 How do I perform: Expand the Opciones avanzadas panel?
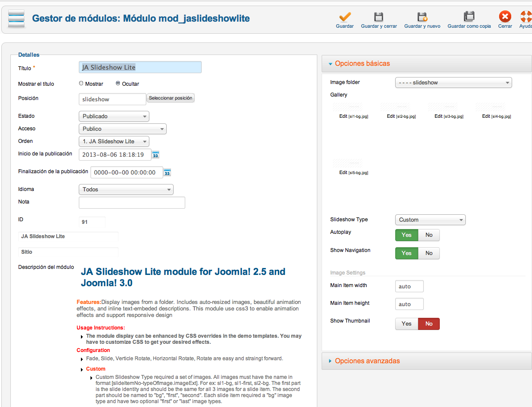(426, 361)
